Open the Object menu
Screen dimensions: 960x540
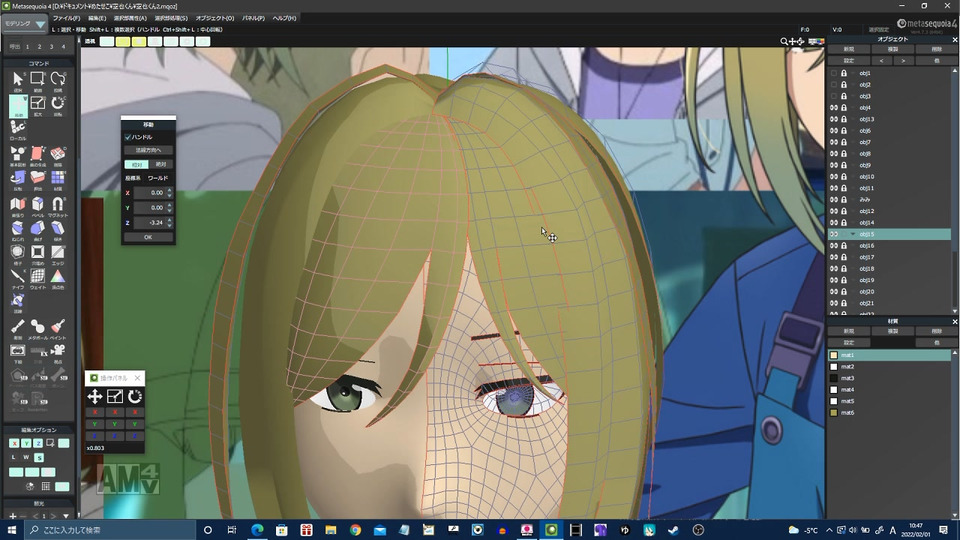[215, 18]
